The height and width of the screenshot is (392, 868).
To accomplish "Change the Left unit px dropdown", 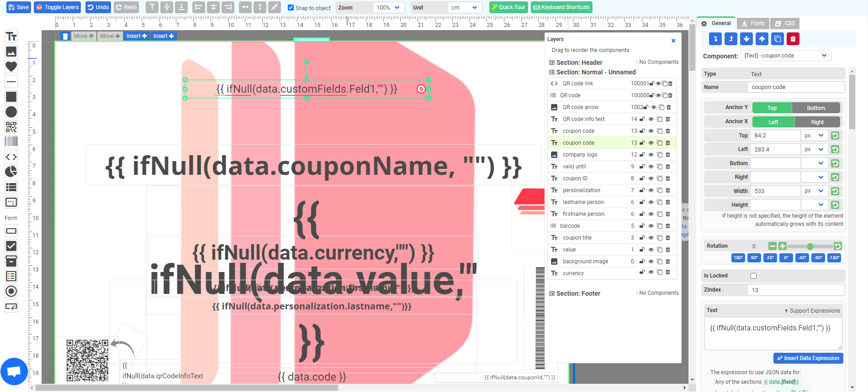I will 814,149.
